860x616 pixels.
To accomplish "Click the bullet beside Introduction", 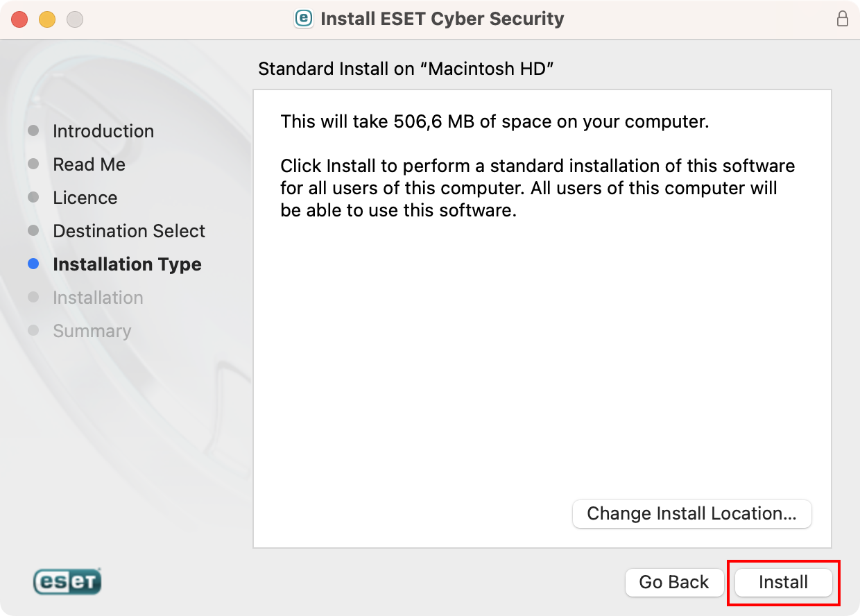I will [x=33, y=130].
